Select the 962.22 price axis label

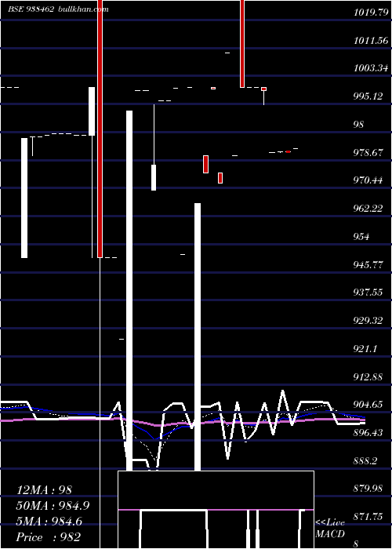[x=368, y=209]
